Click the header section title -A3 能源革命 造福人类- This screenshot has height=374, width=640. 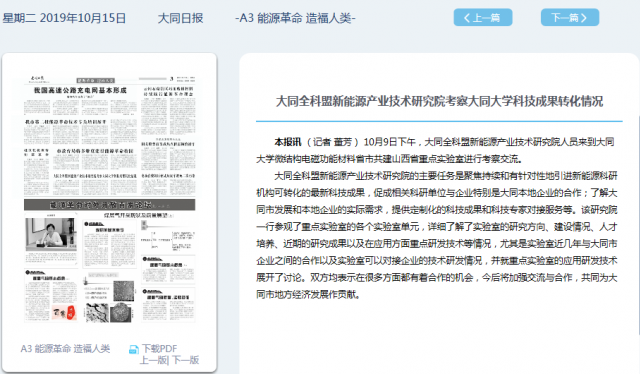click(x=296, y=18)
